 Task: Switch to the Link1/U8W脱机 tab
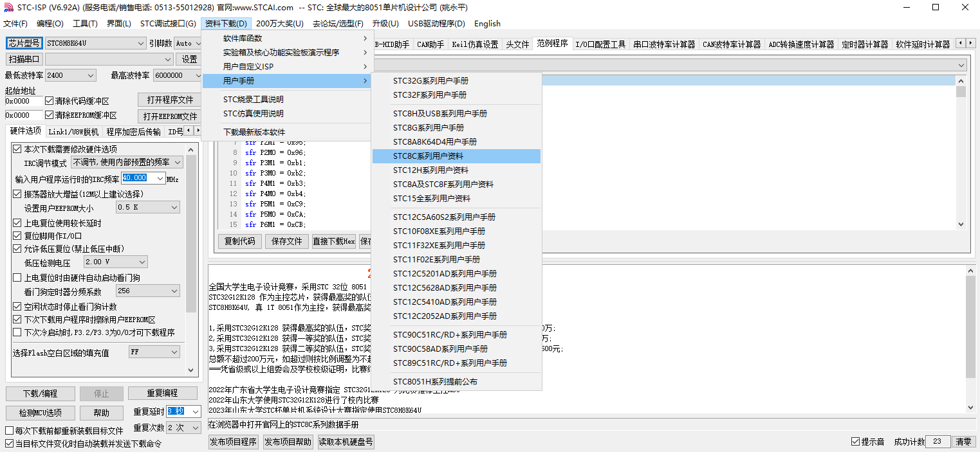(74, 132)
